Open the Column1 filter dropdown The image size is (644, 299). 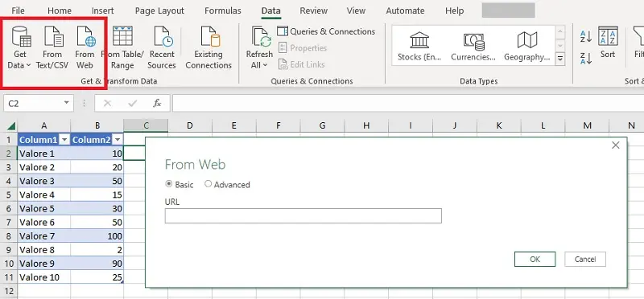coord(64,141)
